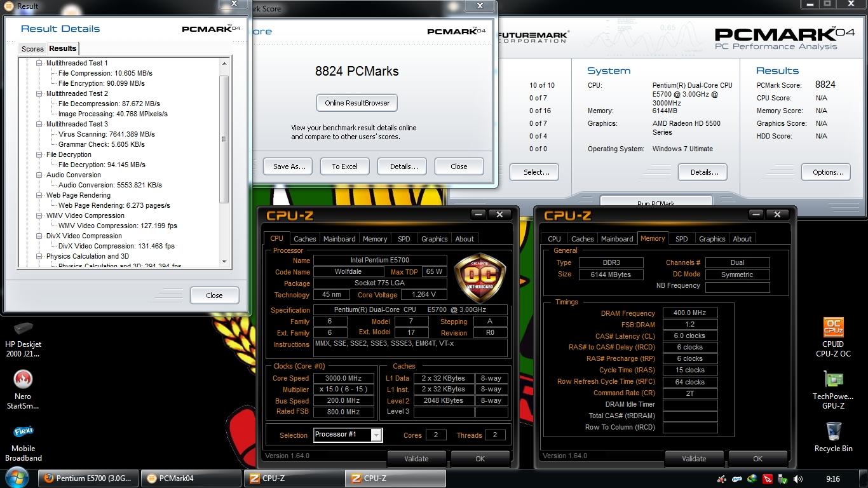Viewport: 868px width, 488px height.
Task: Open CPU tab in the CPU-Z memory-timings window
Action: [x=554, y=239]
